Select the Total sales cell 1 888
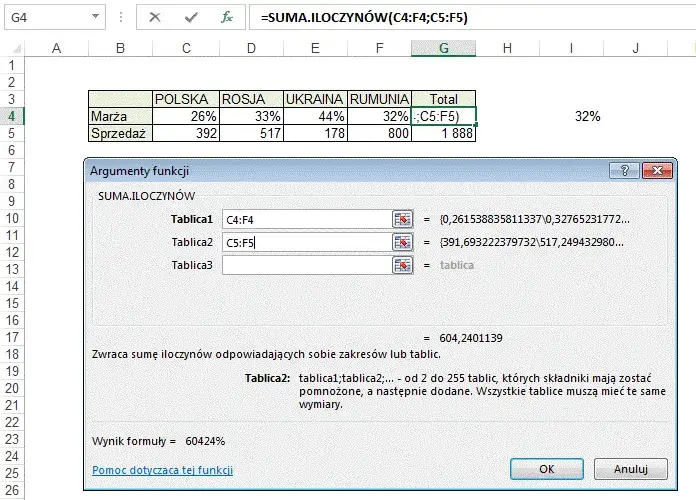 [443, 133]
